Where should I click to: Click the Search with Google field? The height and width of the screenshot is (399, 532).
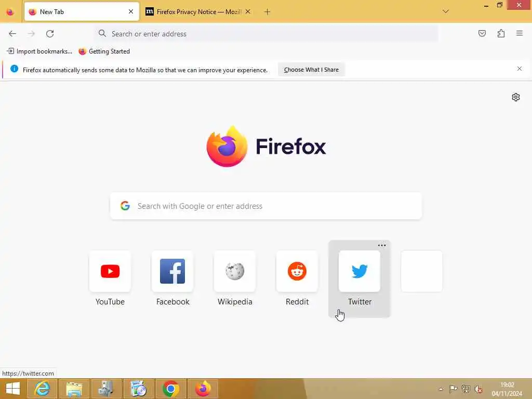(x=266, y=206)
